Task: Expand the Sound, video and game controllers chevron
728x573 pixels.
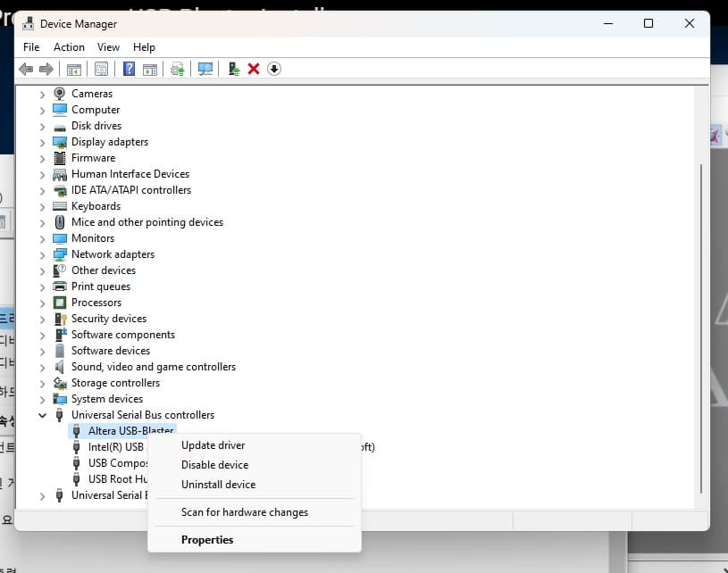Action: (x=42, y=368)
